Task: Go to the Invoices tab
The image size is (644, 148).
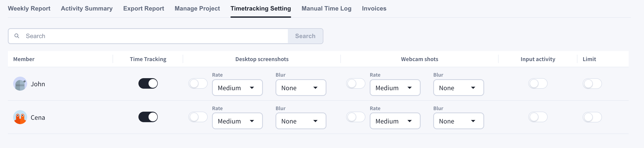Action: tap(374, 9)
